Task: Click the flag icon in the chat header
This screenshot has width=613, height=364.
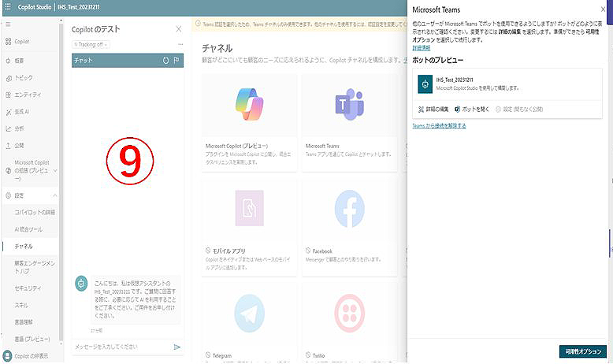Action: (176, 61)
